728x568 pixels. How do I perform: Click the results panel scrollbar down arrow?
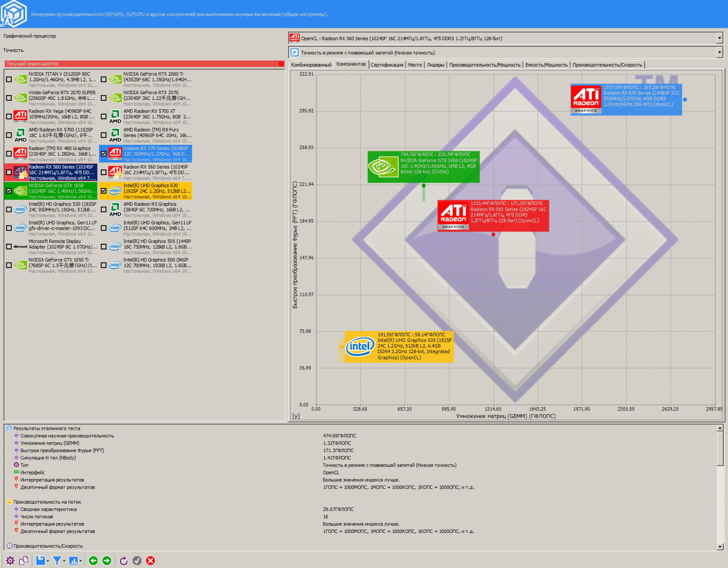[720, 547]
